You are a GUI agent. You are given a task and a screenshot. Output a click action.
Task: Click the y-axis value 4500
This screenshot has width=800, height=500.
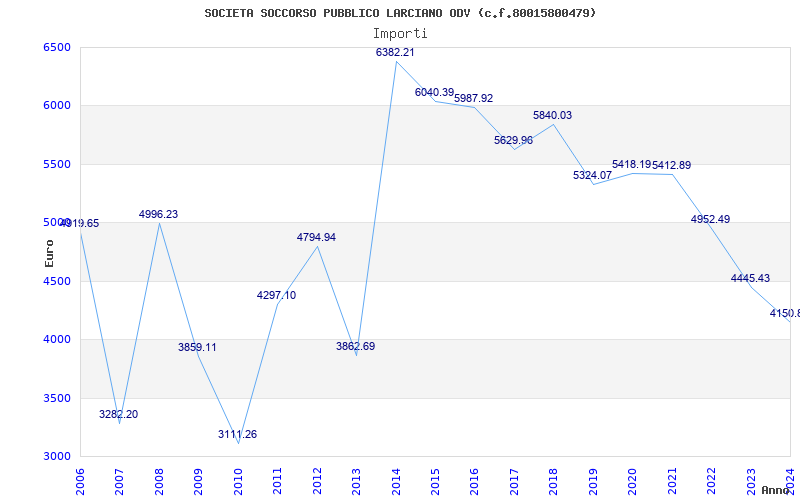click(x=57, y=281)
